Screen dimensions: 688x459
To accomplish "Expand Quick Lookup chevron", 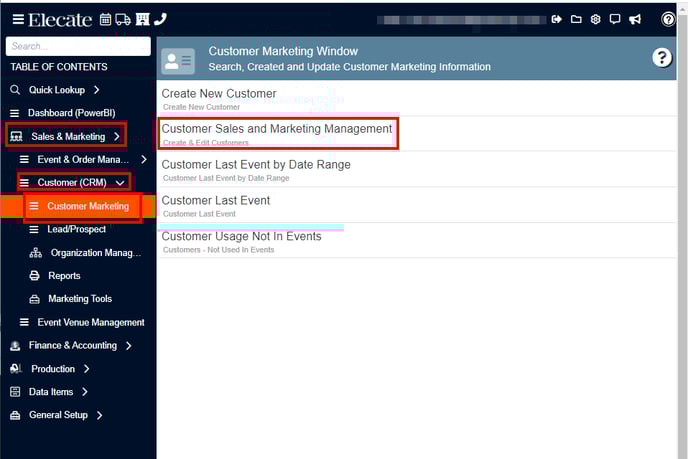I will click(97, 90).
